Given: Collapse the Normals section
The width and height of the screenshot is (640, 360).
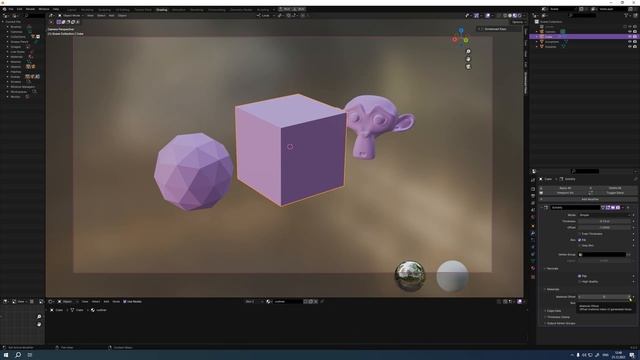Looking at the screenshot, I should (x=552, y=269).
